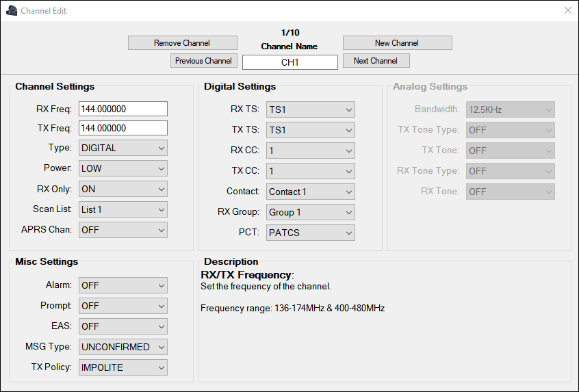
Task: Select the RX TS timeslot dropdown
Action: 311,109
